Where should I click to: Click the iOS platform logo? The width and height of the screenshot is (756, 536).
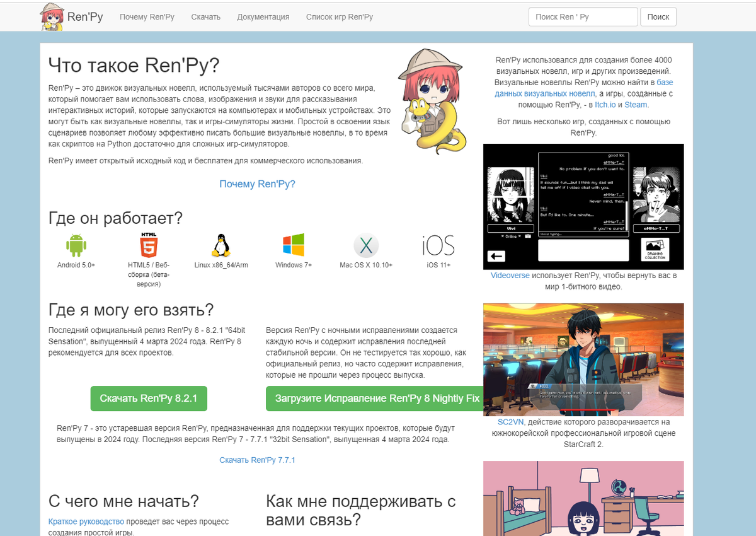pyautogui.click(x=438, y=245)
